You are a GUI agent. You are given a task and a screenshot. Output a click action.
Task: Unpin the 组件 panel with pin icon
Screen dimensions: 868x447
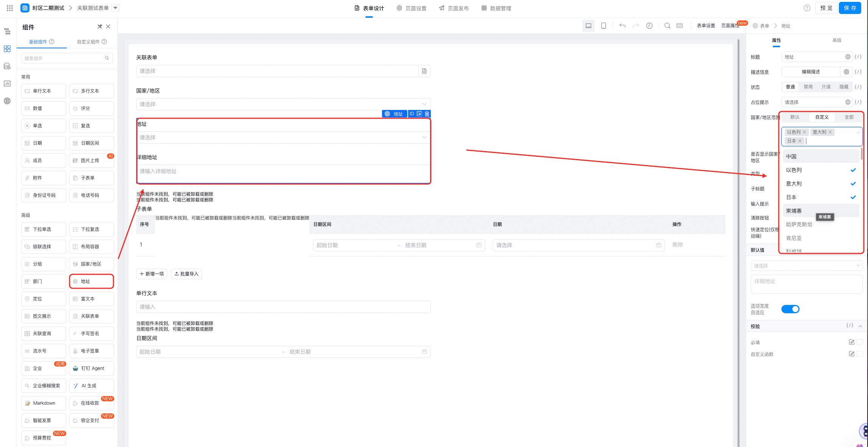coord(100,26)
